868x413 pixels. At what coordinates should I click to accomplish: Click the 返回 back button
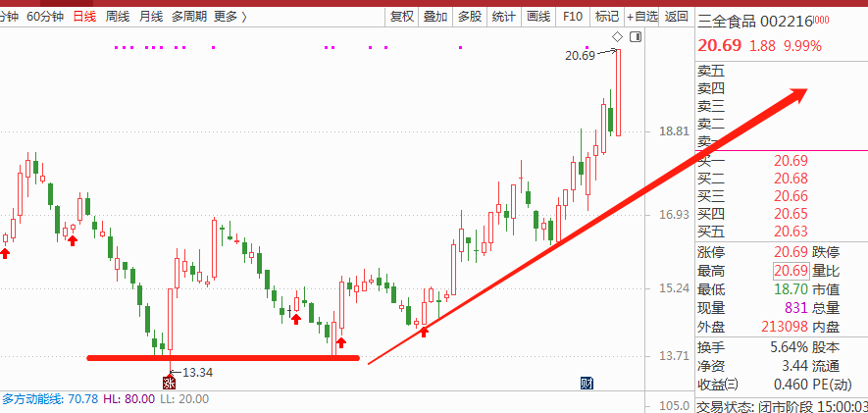click(x=676, y=17)
